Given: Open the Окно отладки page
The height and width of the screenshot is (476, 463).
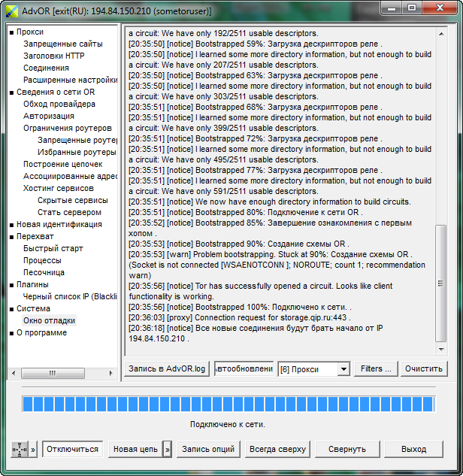Looking at the screenshot, I should (x=49, y=321).
